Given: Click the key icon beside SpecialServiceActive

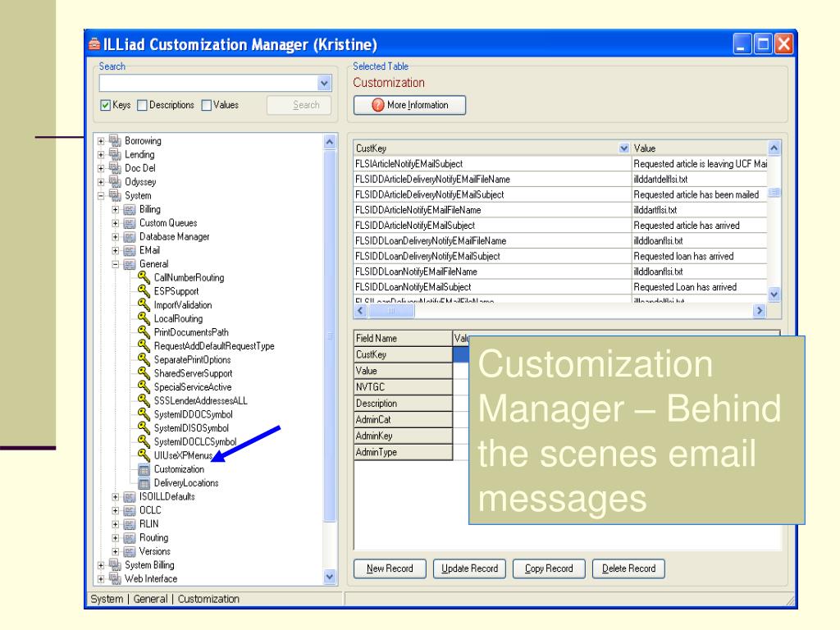Looking at the screenshot, I should pyautogui.click(x=144, y=386).
